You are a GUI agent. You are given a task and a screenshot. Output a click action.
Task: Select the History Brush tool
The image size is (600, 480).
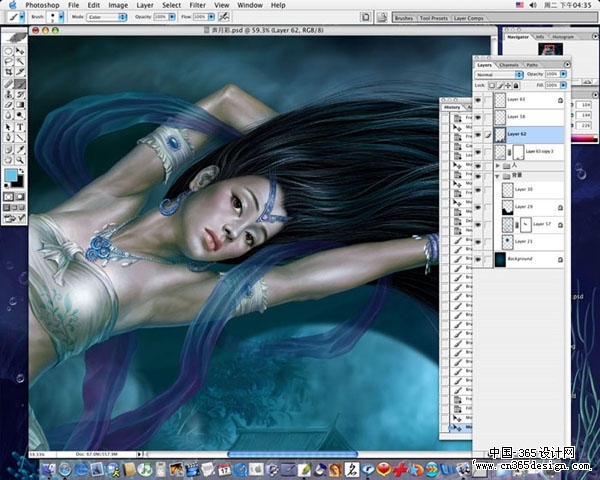click(20, 94)
